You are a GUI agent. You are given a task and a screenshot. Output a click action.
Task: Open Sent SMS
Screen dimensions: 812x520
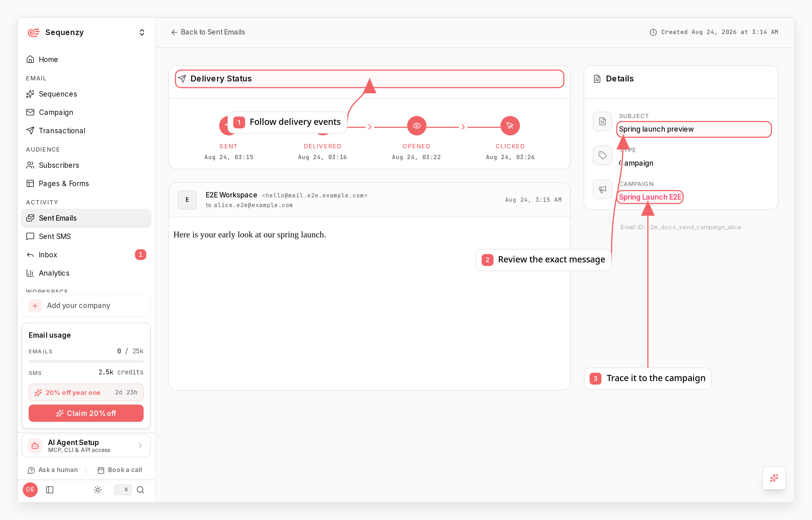point(86,236)
